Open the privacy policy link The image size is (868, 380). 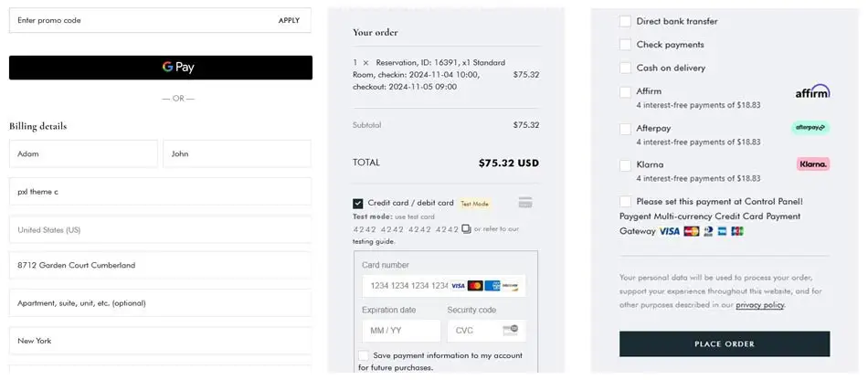(759, 305)
